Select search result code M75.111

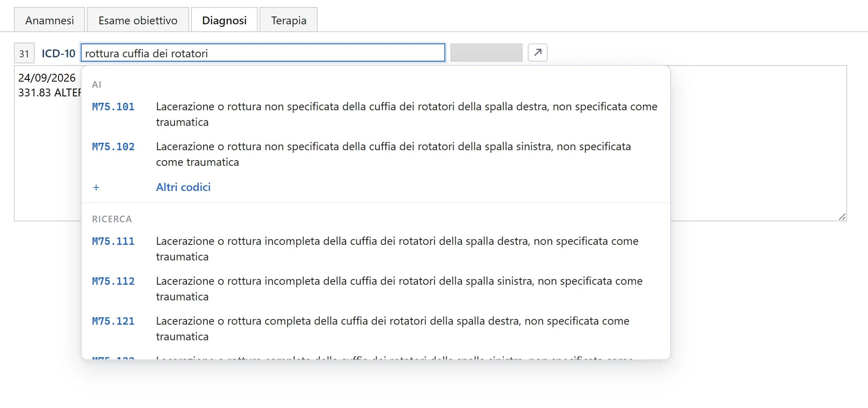[113, 241]
